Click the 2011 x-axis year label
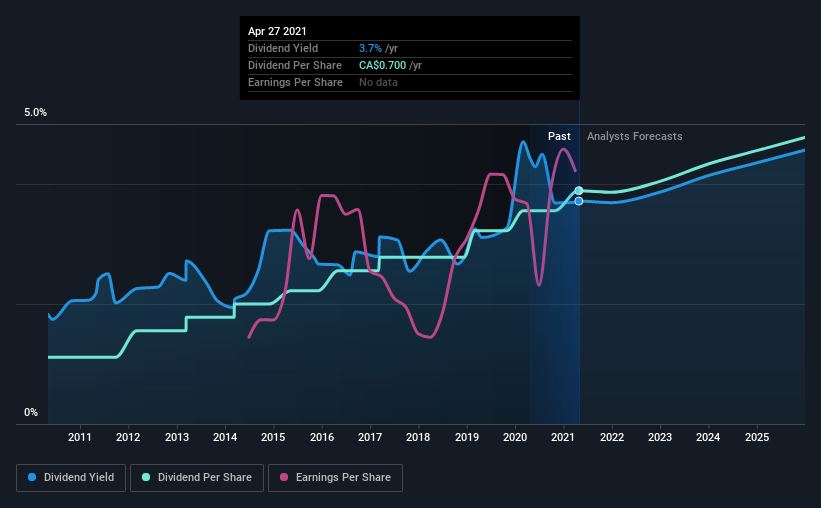This screenshot has width=821, height=508. click(80, 437)
